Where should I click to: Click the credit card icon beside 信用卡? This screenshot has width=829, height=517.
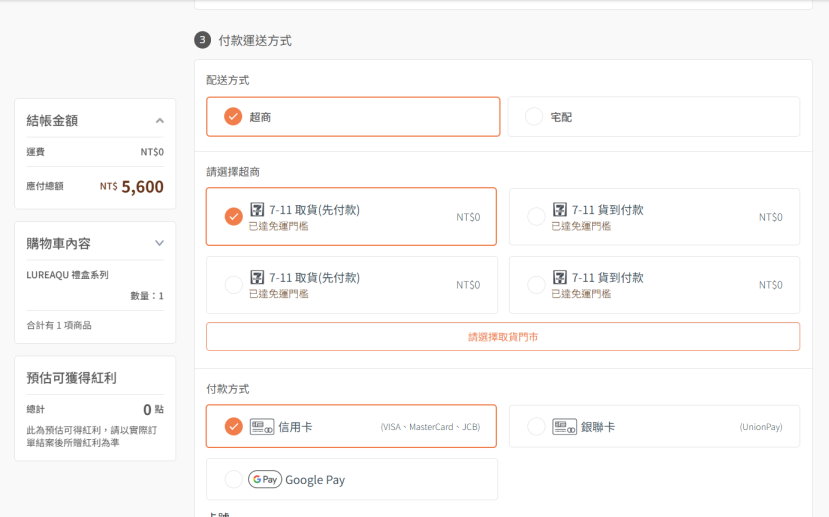pos(262,427)
